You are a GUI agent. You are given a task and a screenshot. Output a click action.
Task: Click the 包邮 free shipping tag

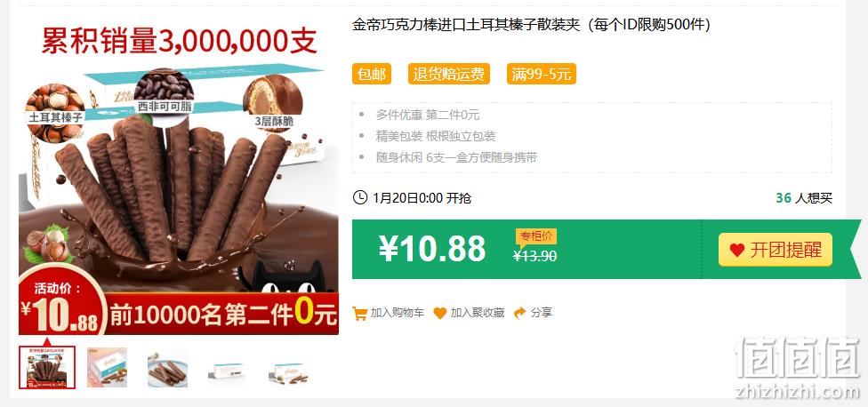pos(372,74)
